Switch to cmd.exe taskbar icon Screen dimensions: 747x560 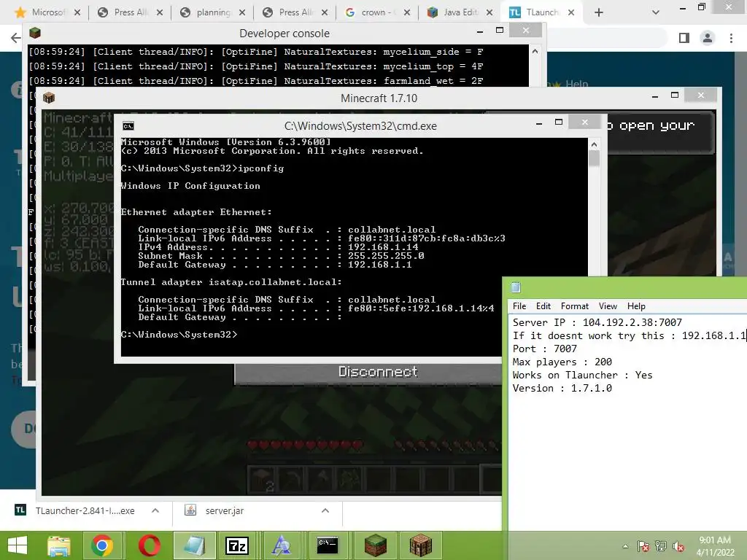coord(328,545)
